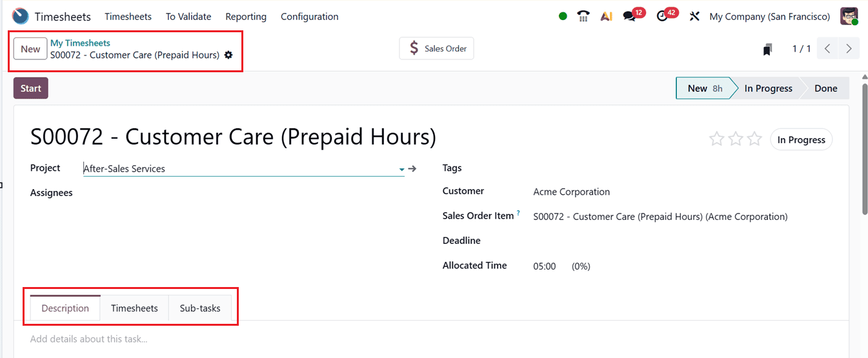Screen dimensions: 868x358
Task: Open the To Validate menu
Action: [189, 17]
